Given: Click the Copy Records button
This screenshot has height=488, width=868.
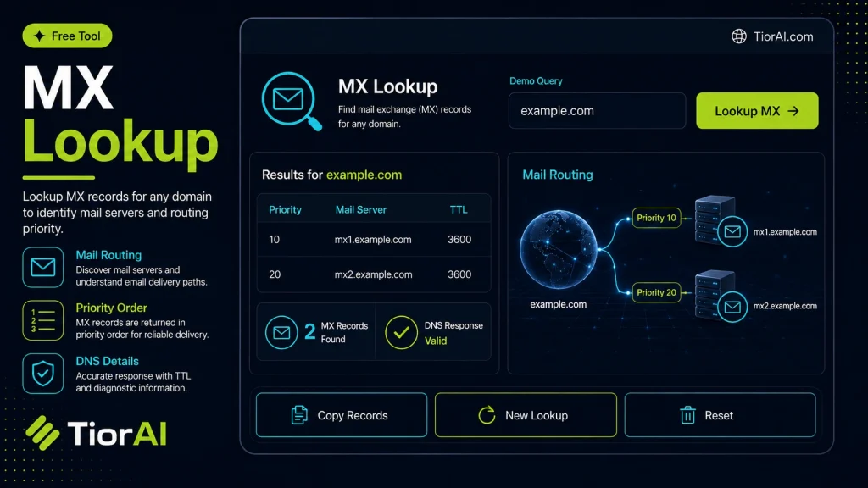Looking at the screenshot, I should click(342, 415).
